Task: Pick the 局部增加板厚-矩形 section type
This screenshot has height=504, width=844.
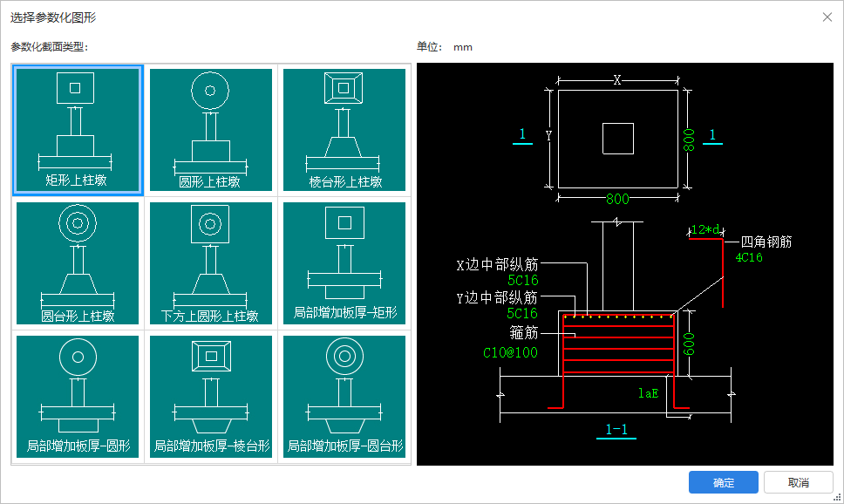Action: tap(344, 263)
